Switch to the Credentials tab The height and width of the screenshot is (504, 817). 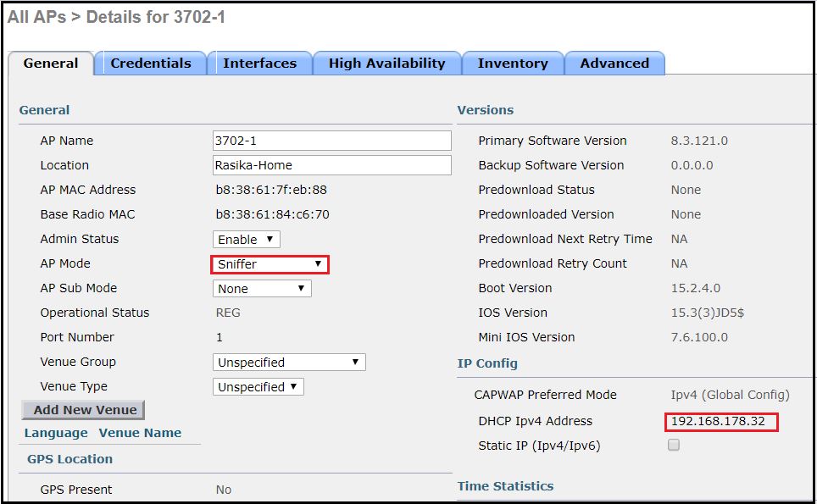tap(151, 64)
